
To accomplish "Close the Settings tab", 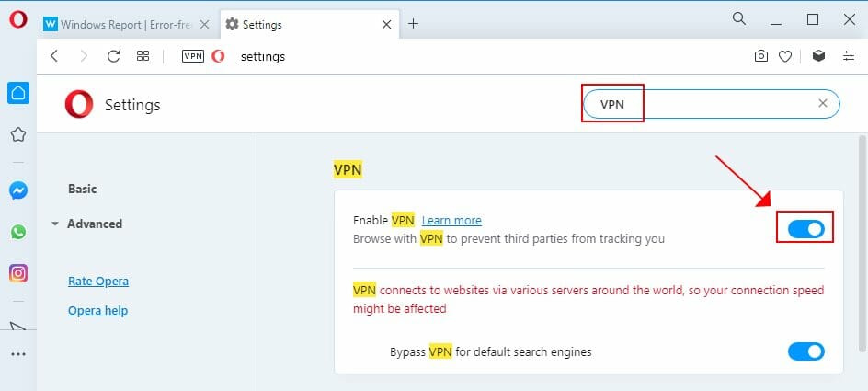I will pos(386,24).
